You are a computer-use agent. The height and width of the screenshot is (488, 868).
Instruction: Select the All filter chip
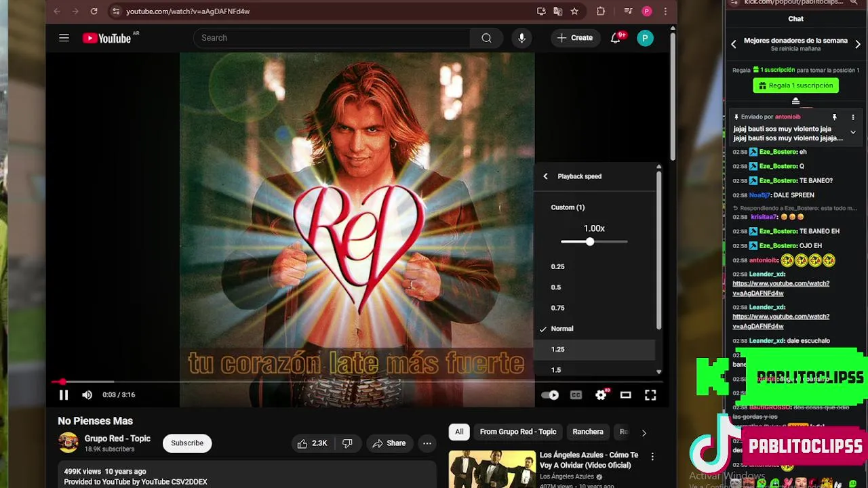point(459,432)
